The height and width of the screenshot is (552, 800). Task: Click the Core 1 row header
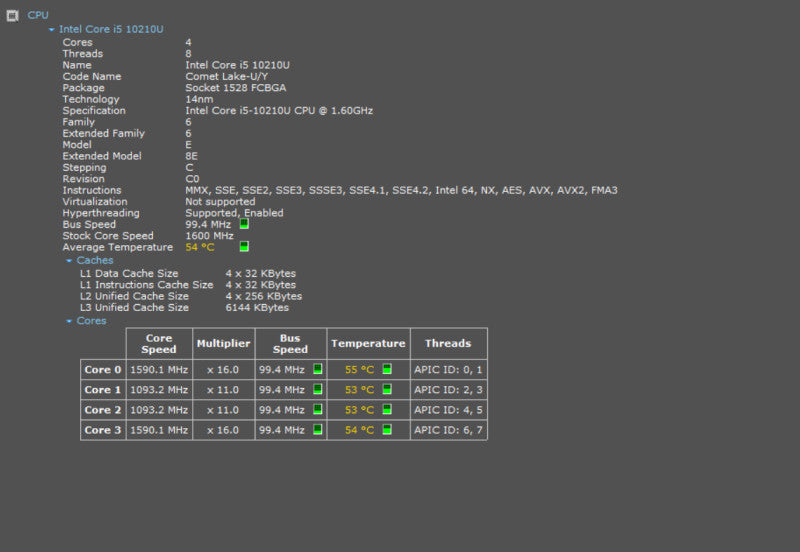pos(103,390)
